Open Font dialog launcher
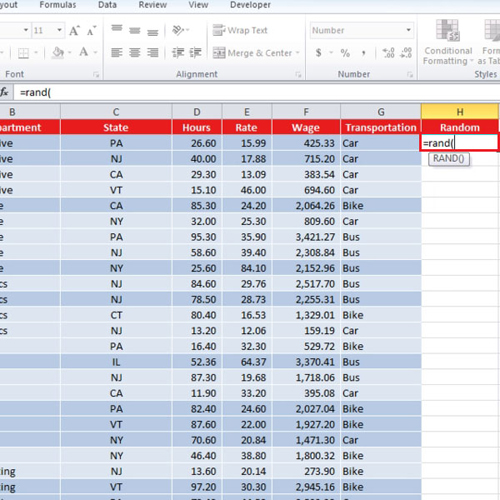Screen dimensions: 500x500 pyautogui.click(x=96, y=75)
